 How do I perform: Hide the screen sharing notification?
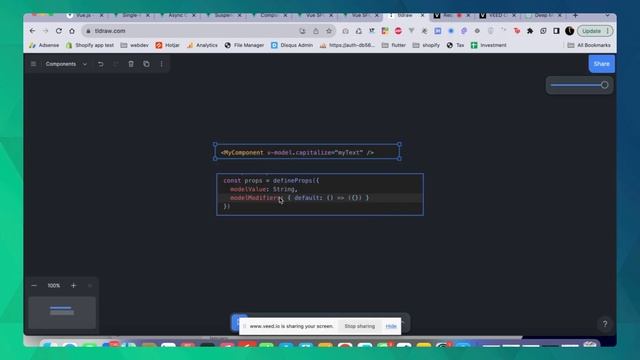[x=391, y=326]
